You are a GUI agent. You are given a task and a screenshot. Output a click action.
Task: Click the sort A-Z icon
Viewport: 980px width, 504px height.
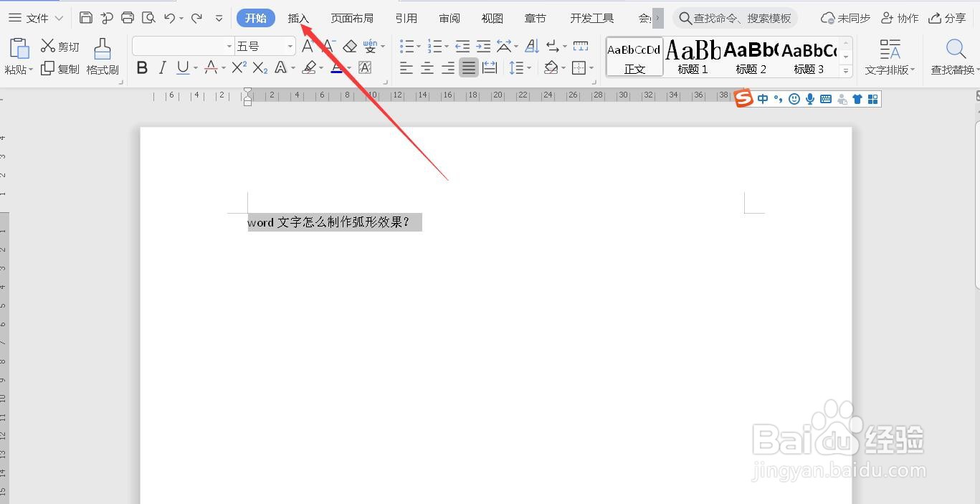tap(532, 47)
